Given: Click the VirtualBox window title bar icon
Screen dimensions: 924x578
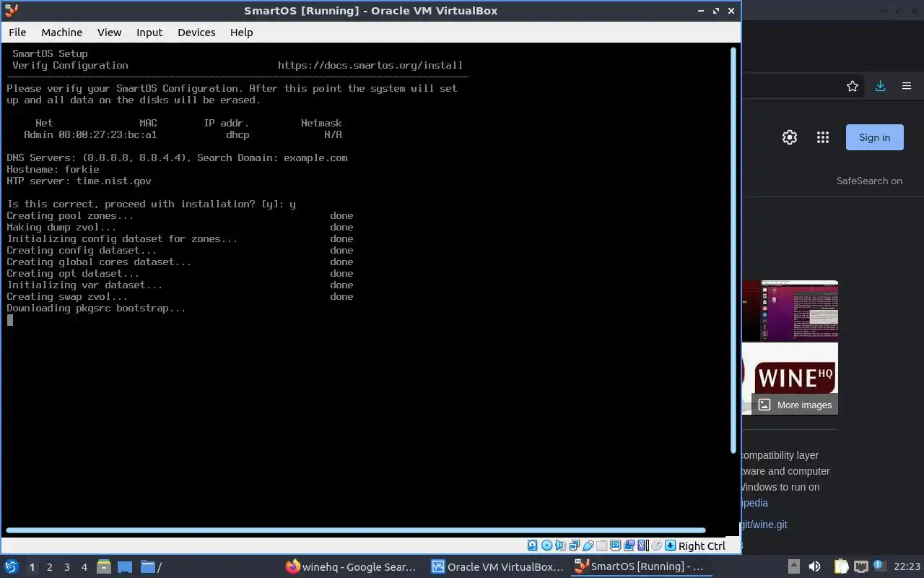Looking at the screenshot, I should click(x=11, y=10).
